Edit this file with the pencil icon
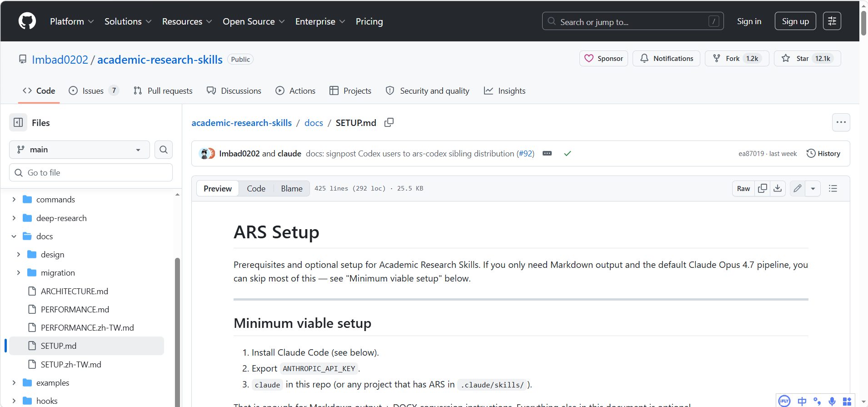 tap(798, 188)
